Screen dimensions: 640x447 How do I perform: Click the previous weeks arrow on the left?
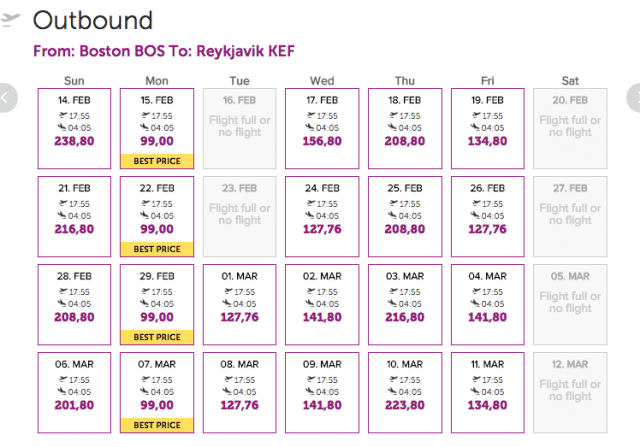pos(7,98)
